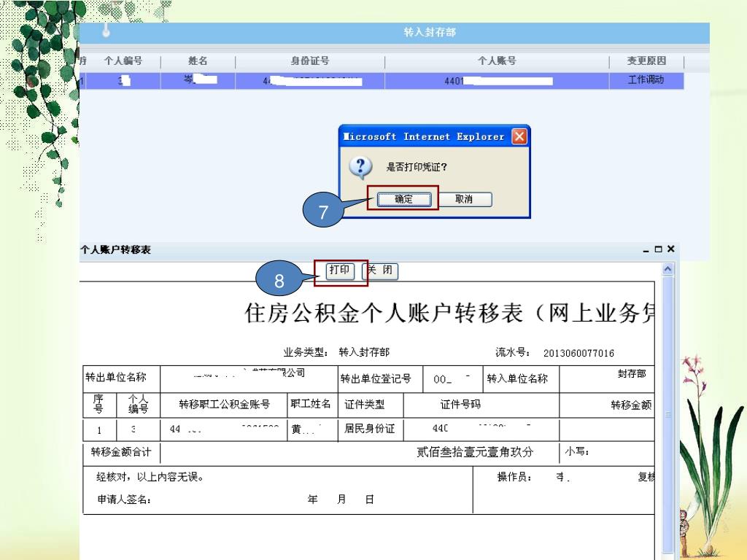This screenshot has height=560, width=747.
Task: Click the 个人编号 column header
Action: tap(123, 61)
